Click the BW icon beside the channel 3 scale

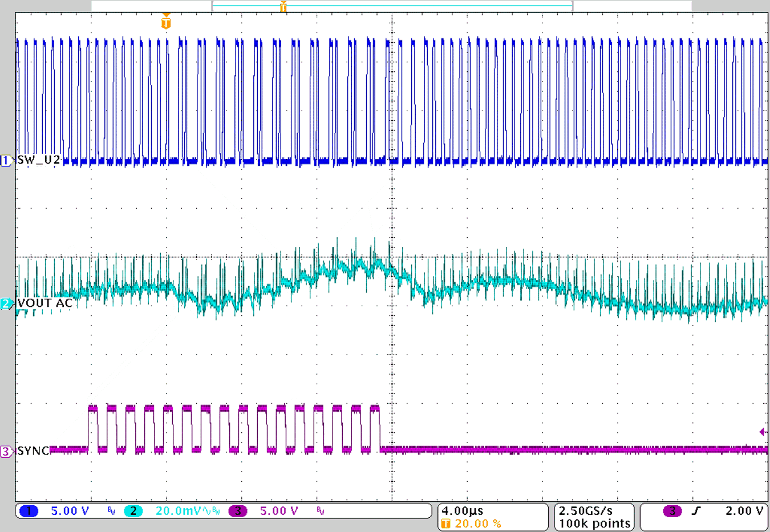[319, 511]
